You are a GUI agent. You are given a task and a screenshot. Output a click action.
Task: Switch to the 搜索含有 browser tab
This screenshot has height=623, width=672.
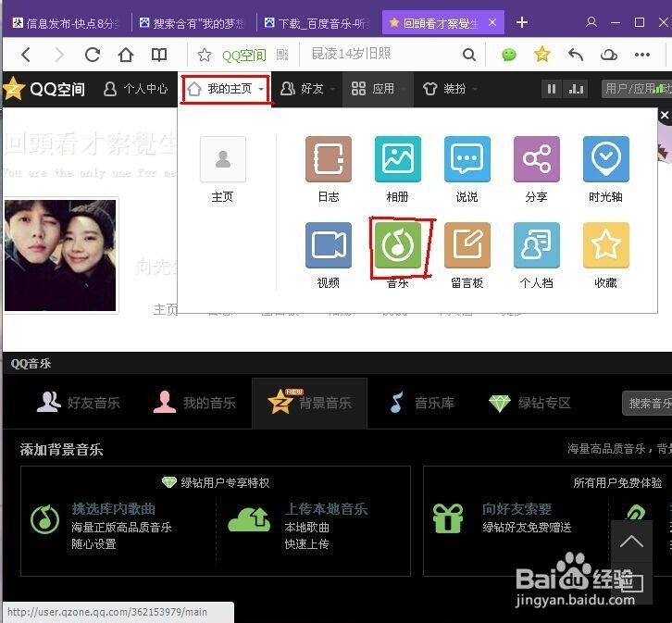tap(193, 23)
